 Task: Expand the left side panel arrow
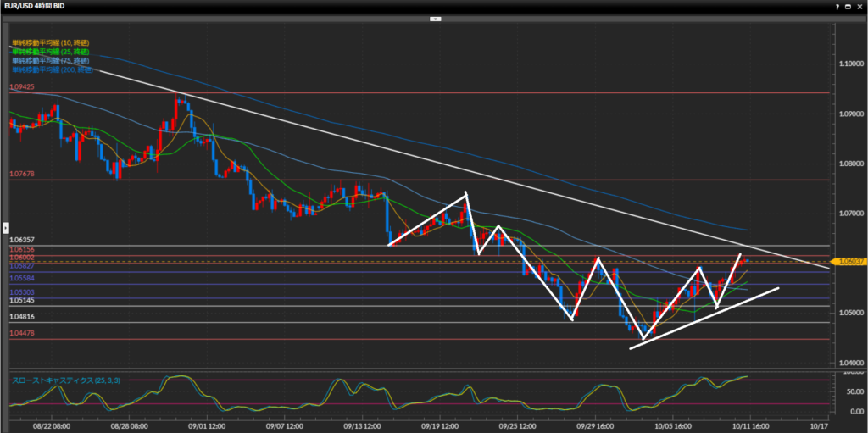(x=6, y=227)
